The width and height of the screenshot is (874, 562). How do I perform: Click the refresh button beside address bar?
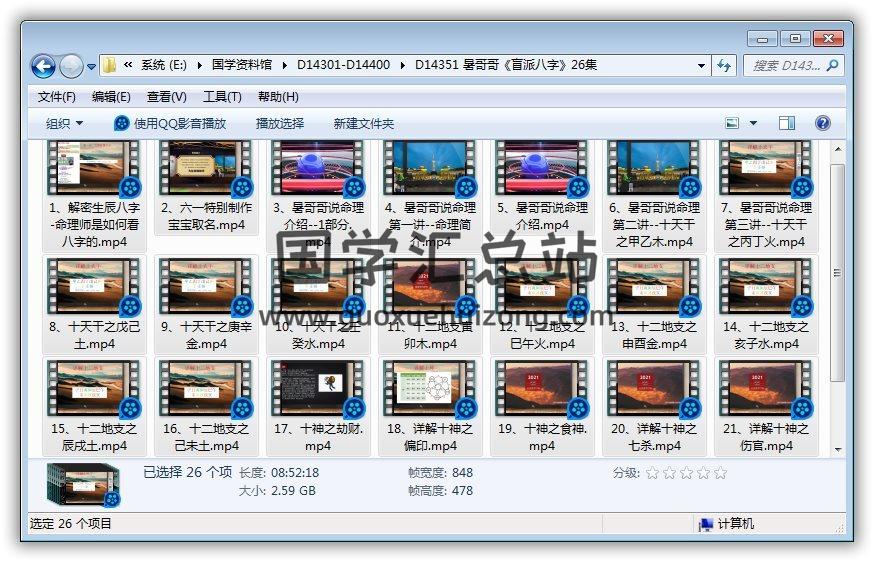tap(724, 66)
